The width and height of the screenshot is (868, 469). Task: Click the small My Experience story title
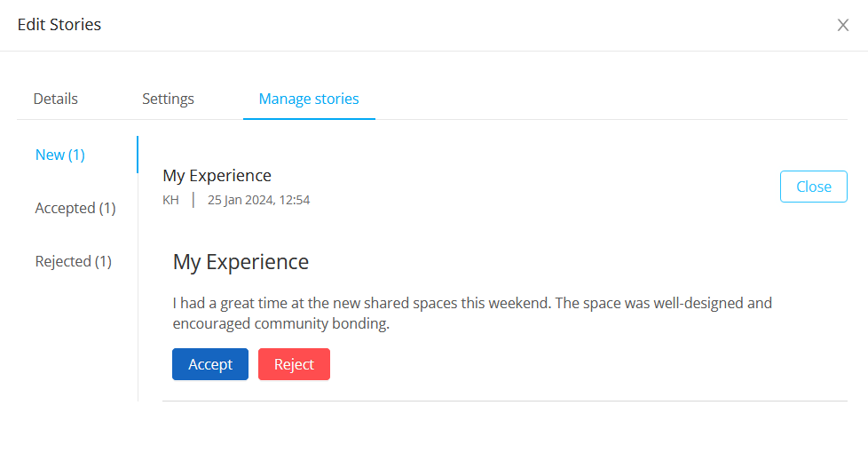(217, 176)
